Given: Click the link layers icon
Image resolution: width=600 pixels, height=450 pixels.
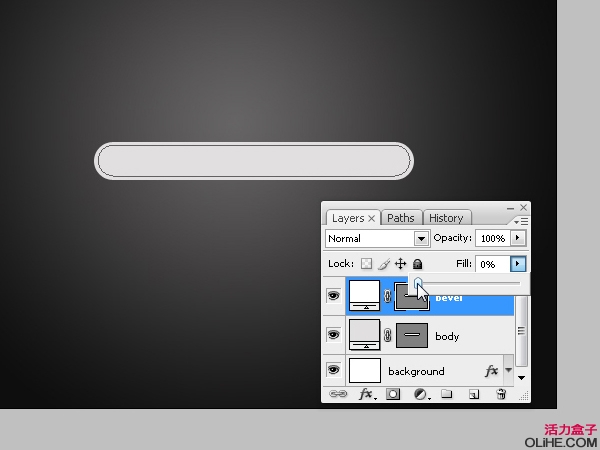Looking at the screenshot, I should tap(338, 394).
